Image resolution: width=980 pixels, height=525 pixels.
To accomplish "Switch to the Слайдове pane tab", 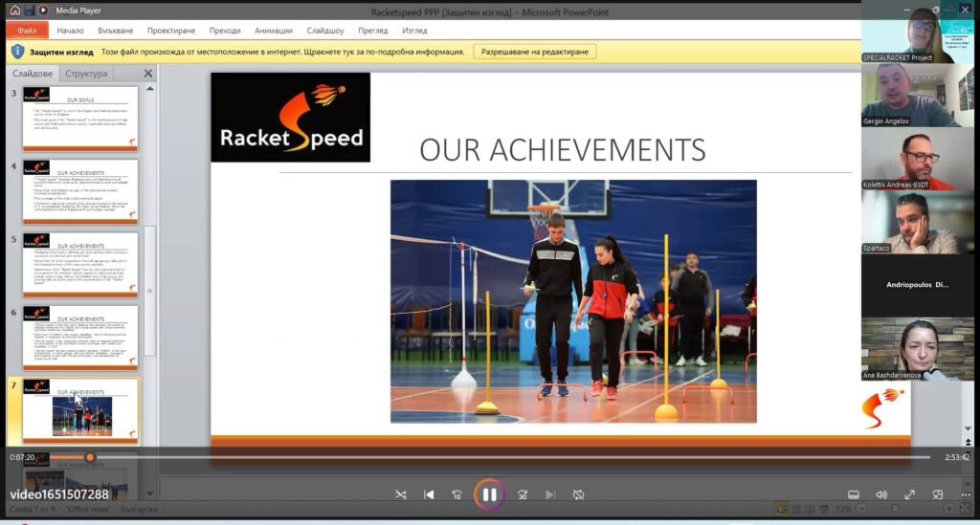I will (x=33, y=73).
